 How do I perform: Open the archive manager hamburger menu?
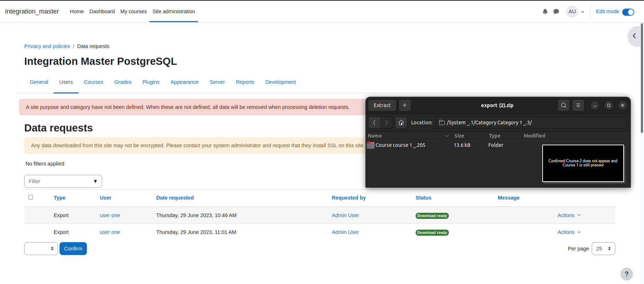tap(578, 105)
